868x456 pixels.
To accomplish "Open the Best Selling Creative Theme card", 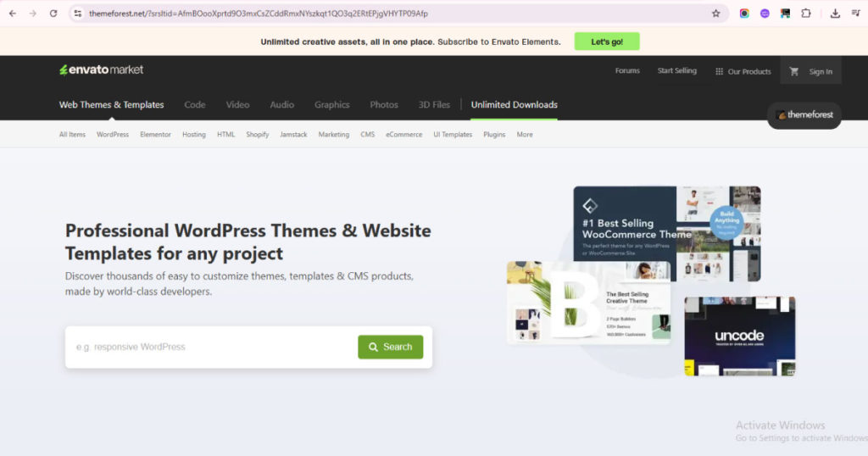I will [588, 303].
